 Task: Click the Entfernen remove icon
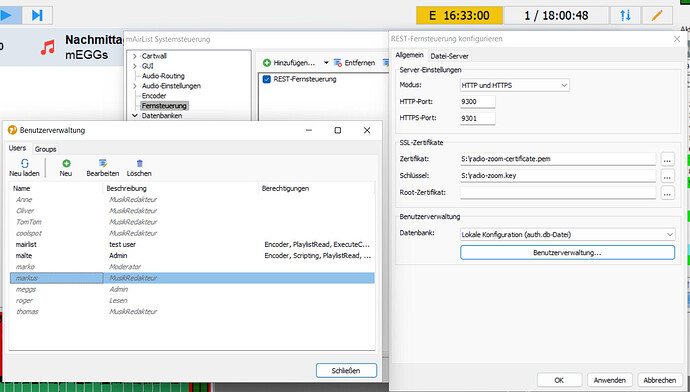click(338, 63)
